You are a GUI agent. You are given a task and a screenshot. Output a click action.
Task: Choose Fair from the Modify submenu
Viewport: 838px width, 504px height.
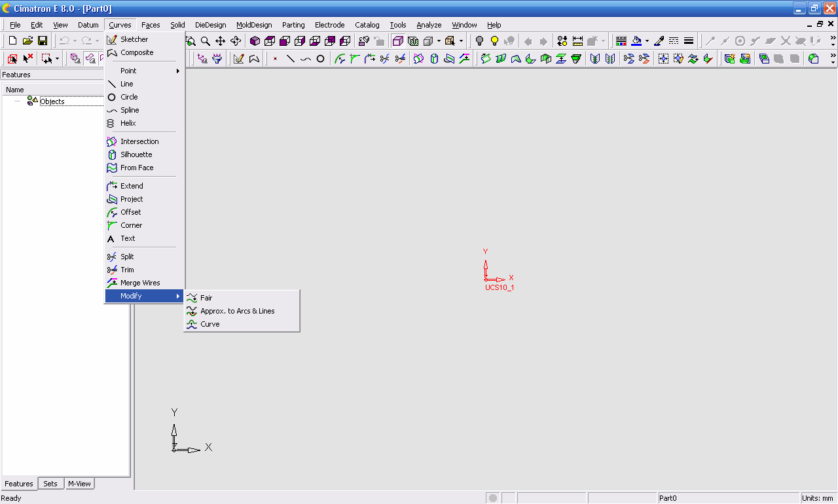(x=242, y=298)
